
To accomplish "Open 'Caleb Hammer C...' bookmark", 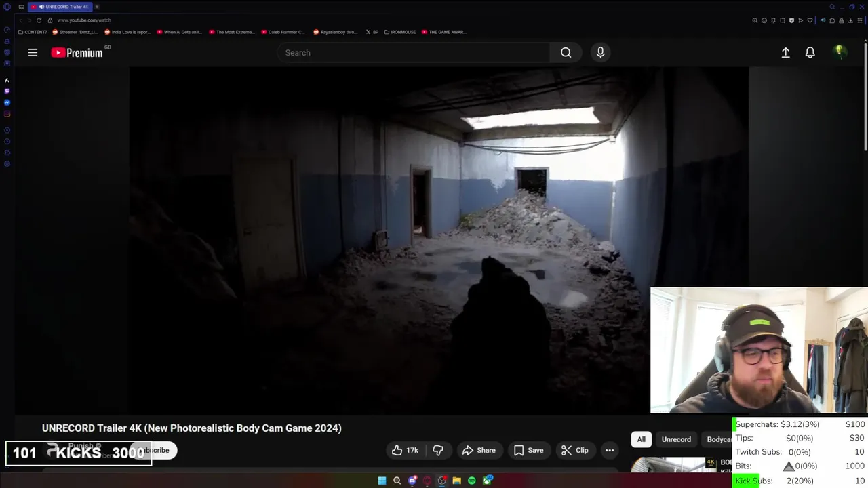I will (283, 32).
